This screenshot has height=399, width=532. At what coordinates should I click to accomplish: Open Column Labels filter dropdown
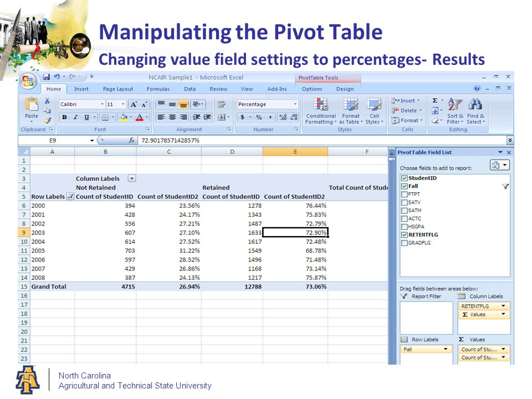point(132,178)
